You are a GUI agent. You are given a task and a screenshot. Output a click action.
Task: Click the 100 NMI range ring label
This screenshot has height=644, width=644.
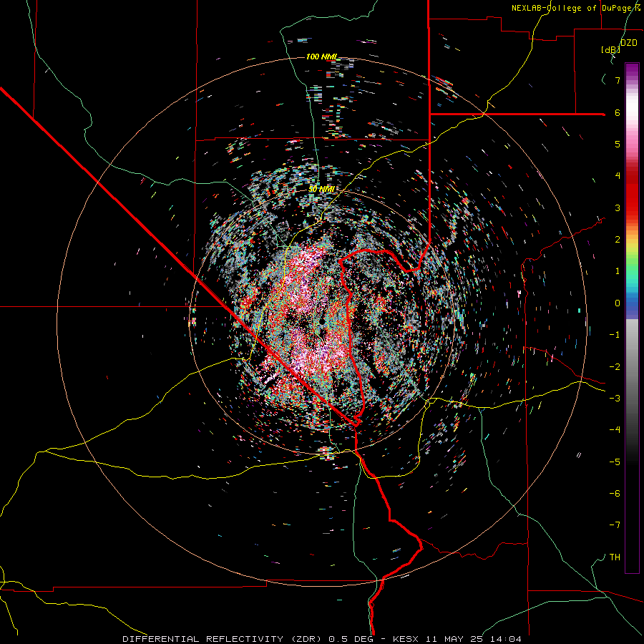pyautogui.click(x=321, y=57)
